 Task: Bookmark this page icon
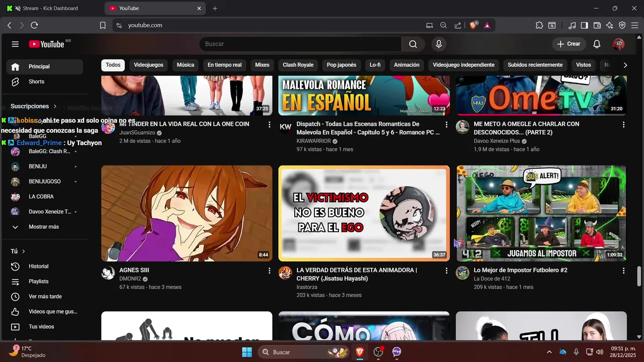pyautogui.click(x=103, y=25)
